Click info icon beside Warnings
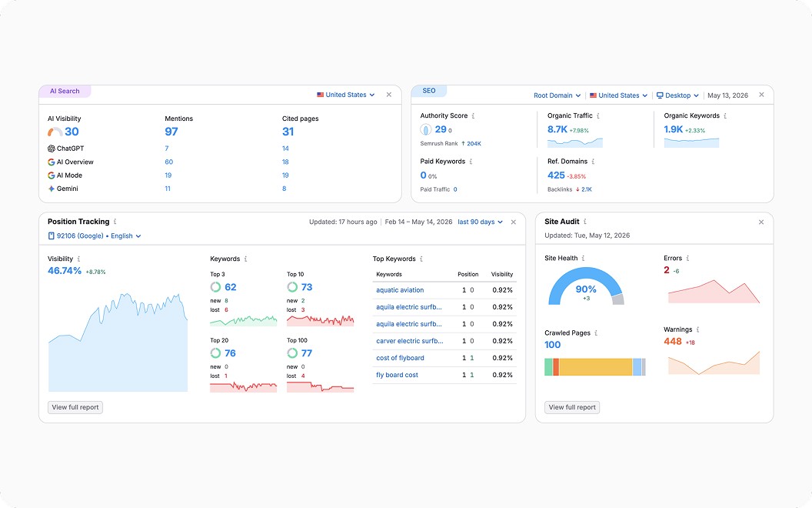This screenshot has height=508, width=812. tap(698, 329)
